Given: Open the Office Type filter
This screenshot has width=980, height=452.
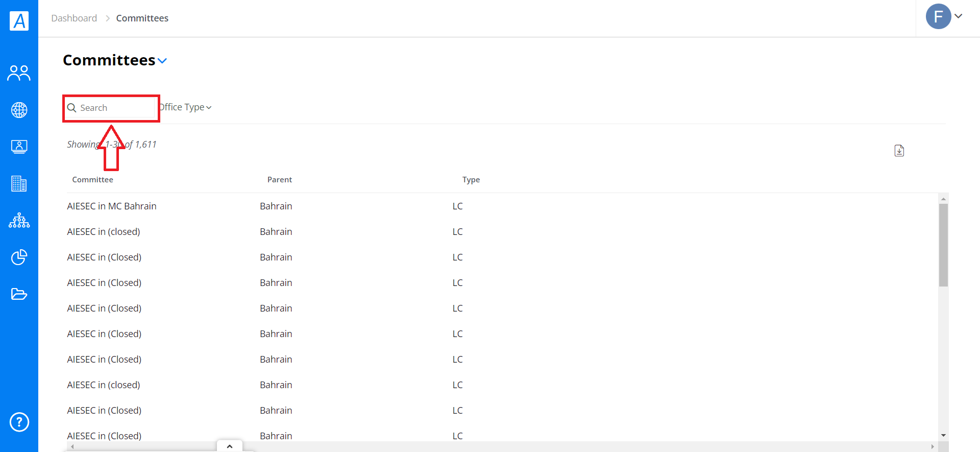Looking at the screenshot, I should coord(185,107).
